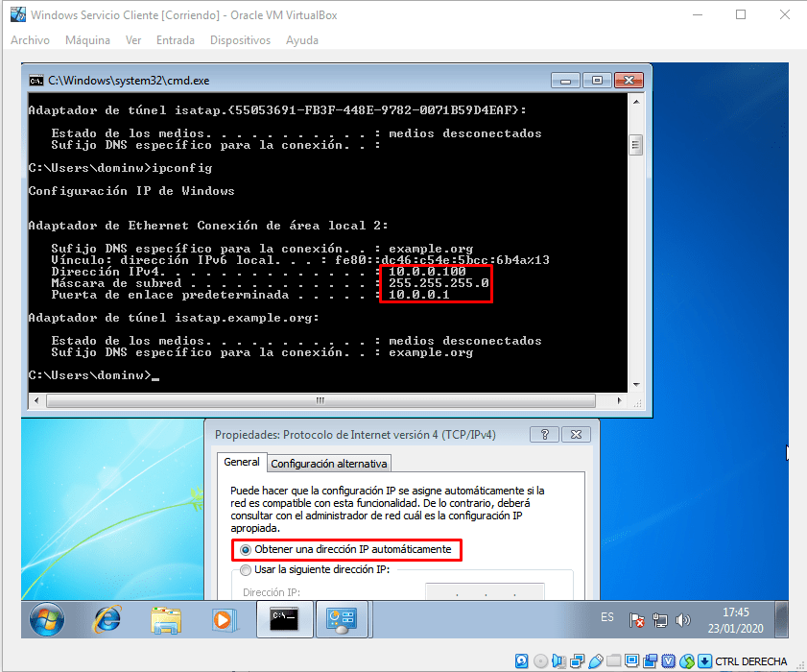Open Windows Explorer folder icon in taskbar
Viewport: 807px width, 672px height.
point(166,620)
